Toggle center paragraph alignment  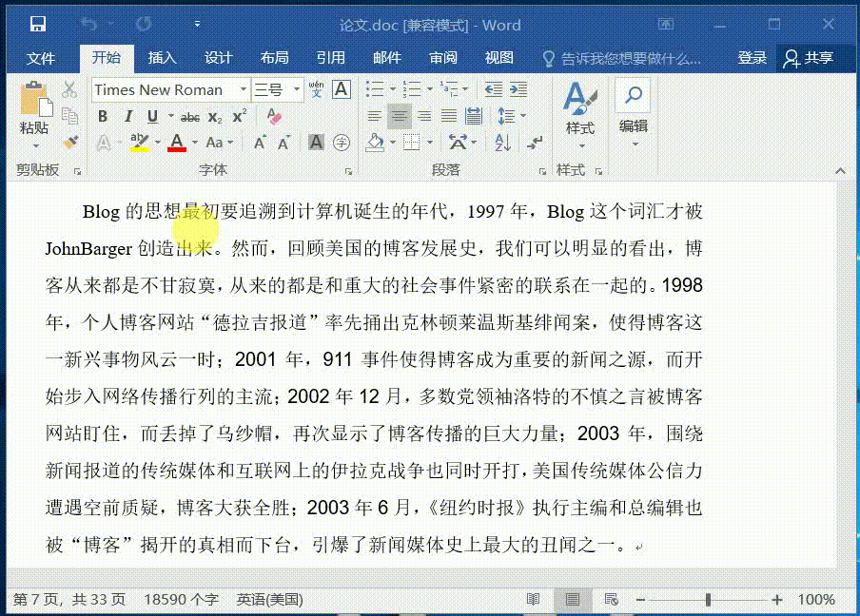coord(401,116)
